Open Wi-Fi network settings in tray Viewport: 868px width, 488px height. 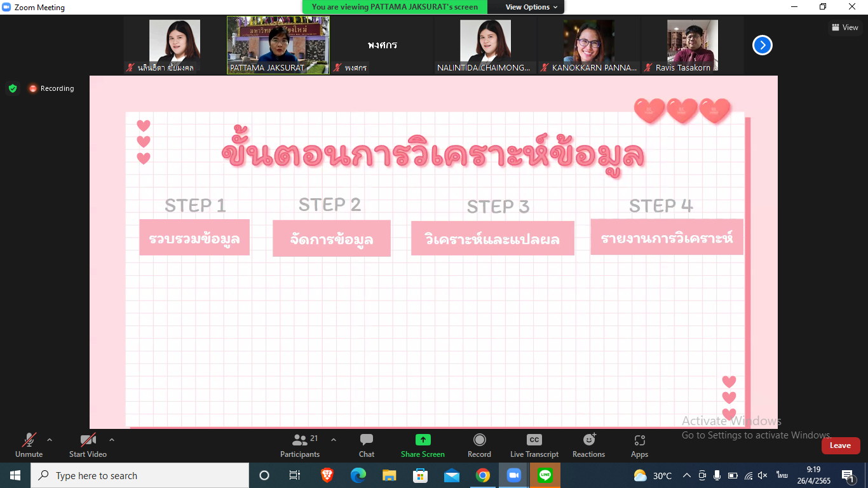point(749,475)
